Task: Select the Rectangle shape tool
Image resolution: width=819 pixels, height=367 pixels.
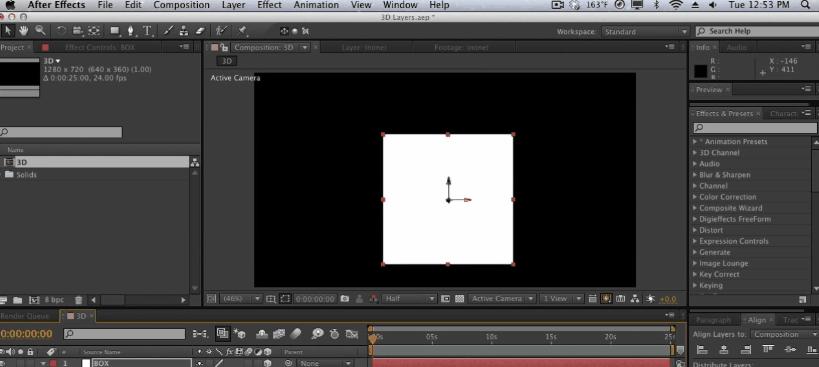Action: point(114,31)
